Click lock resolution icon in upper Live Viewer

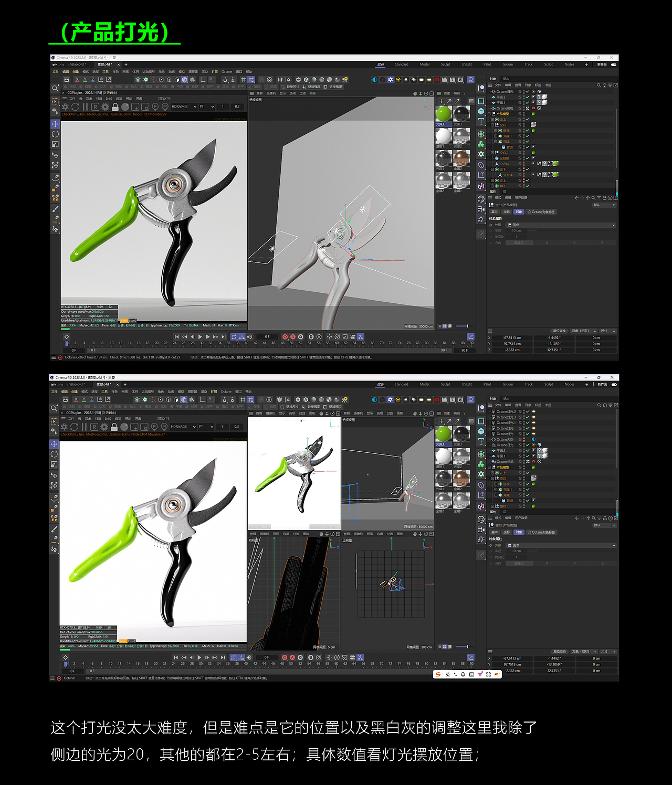115,107
